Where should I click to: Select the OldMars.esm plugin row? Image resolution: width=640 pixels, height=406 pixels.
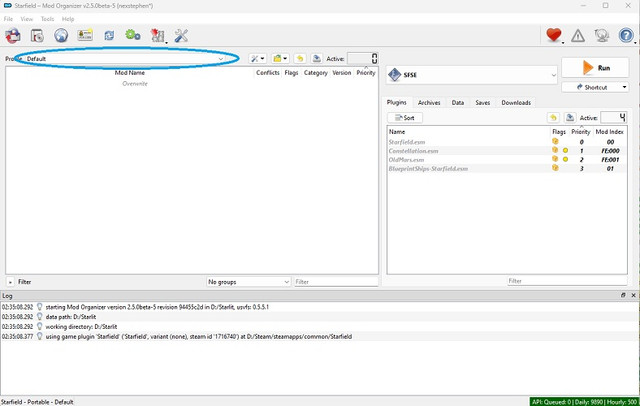(x=507, y=160)
